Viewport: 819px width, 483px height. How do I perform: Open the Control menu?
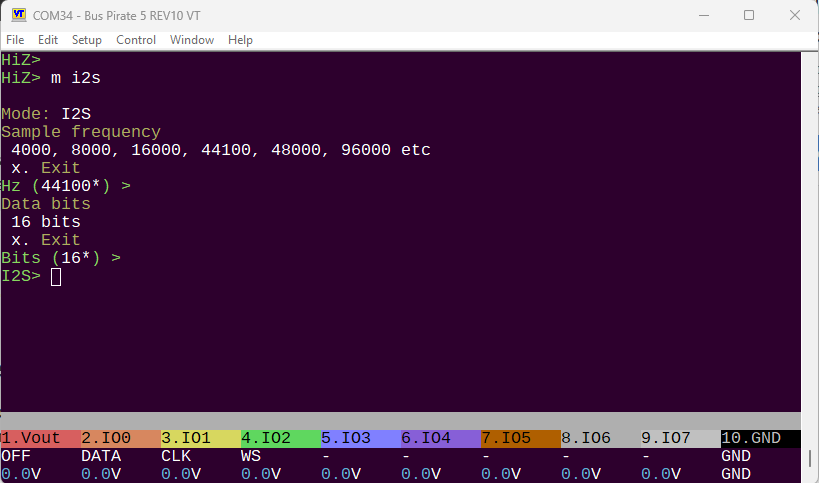click(x=136, y=40)
